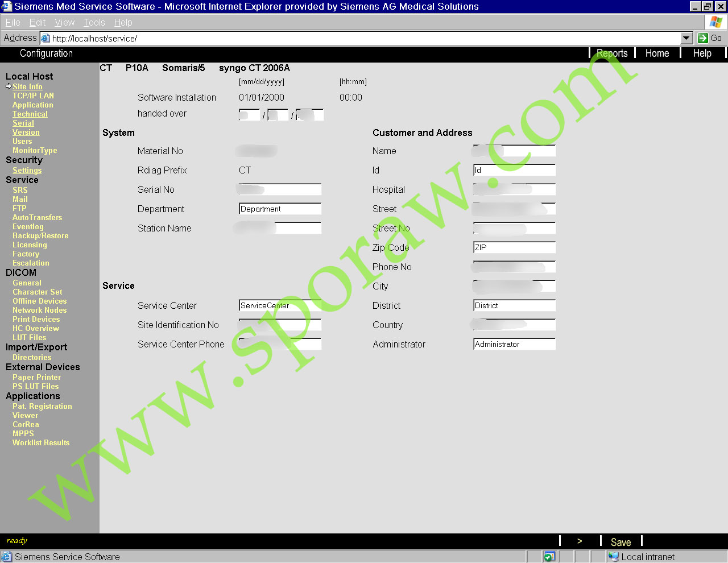This screenshot has height=563, width=728.
Task: Focus the Zip Code text field
Action: point(514,247)
